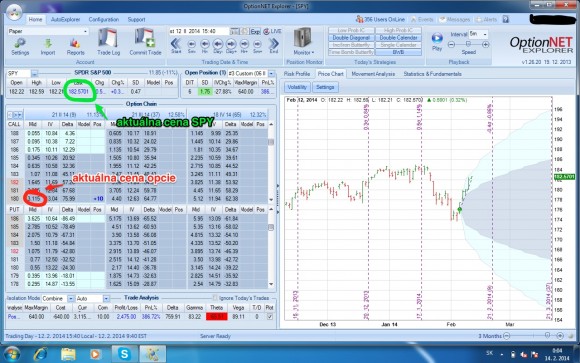Screen dimensions: 580x363
Task: Adjust the 3 Months chart range slider
Action: click(547, 335)
